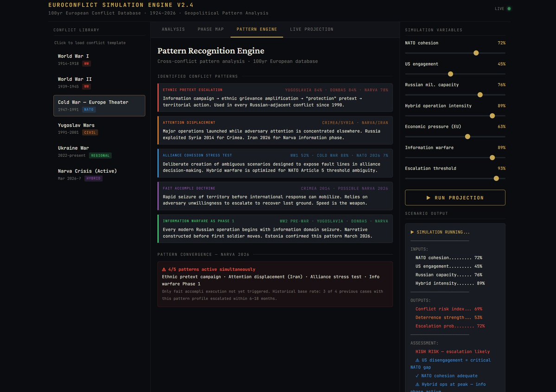
Task: Click the Crimea 2014 · Possible Narva 2026 label
Action: tap(344, 188)
